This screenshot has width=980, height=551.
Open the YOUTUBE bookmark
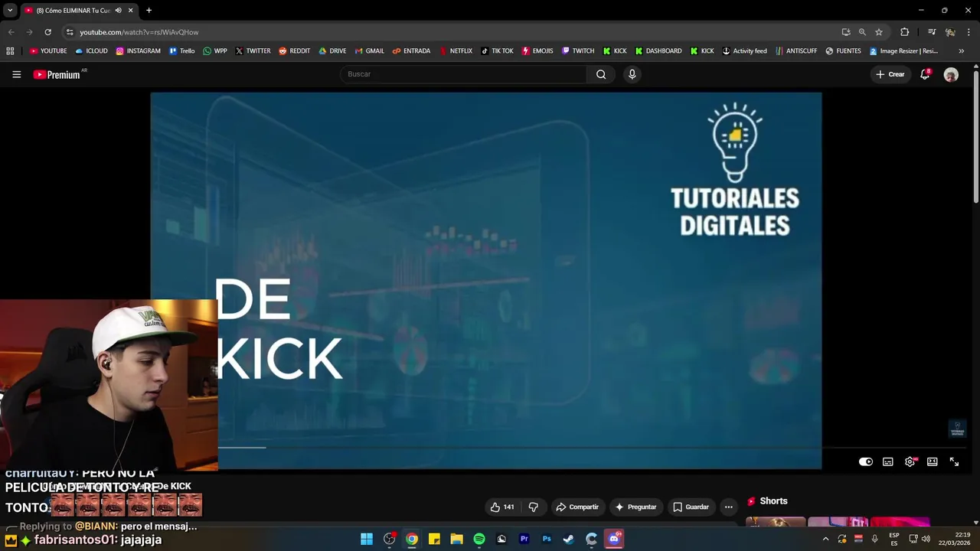[x=48, y=51]
